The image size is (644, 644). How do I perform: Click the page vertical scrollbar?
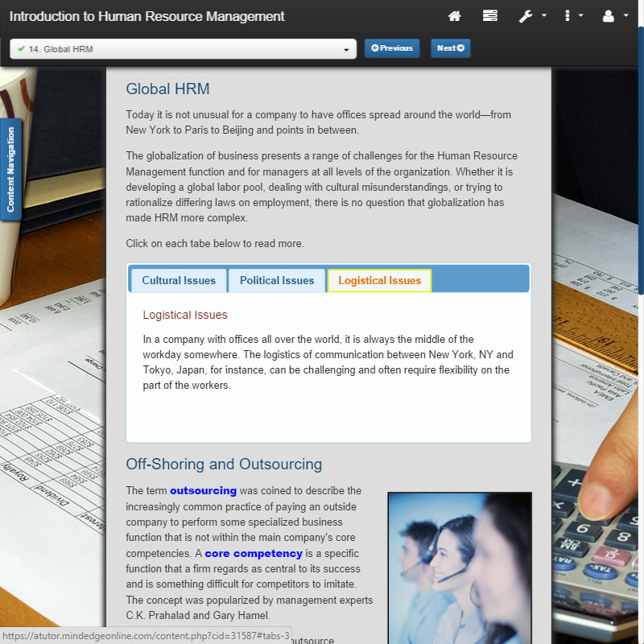click(x=640, y=161)
